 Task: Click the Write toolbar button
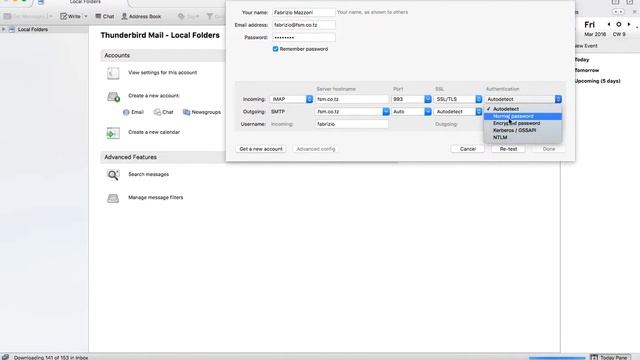(71, 16)
